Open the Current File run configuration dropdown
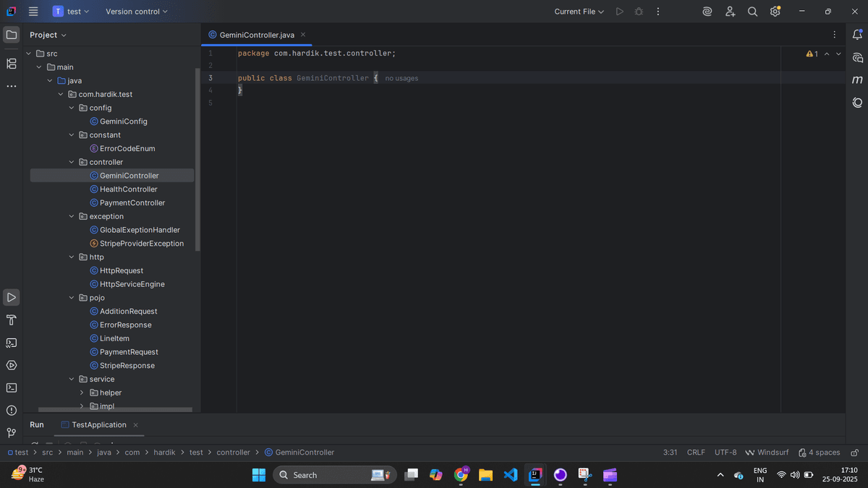868x488 pixels. click(579, 12)
